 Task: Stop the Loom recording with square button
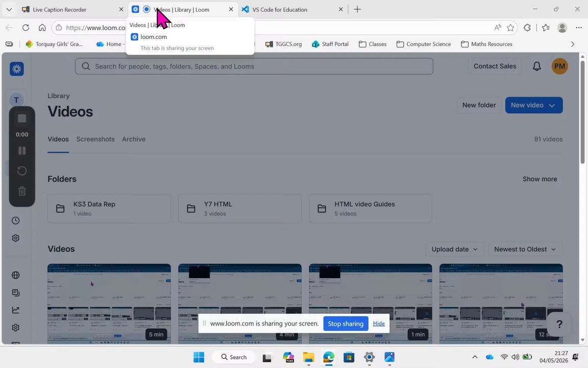click(22, 119)
